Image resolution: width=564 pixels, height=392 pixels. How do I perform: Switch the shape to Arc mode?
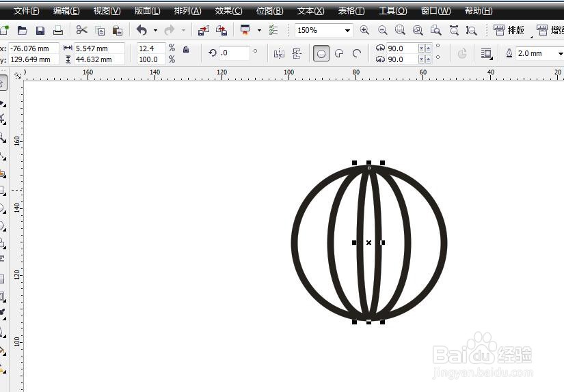coord(357,54)
